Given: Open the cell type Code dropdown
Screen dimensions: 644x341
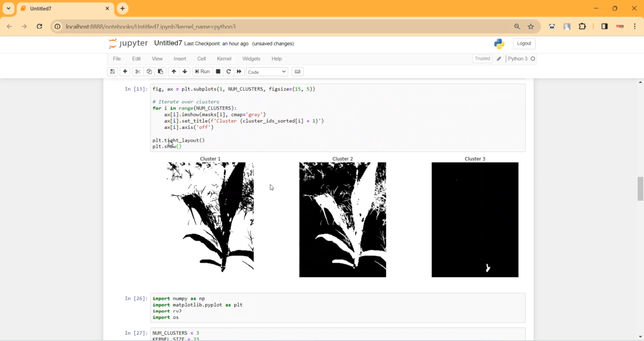Looking at the screenshot, I should 267,72.
